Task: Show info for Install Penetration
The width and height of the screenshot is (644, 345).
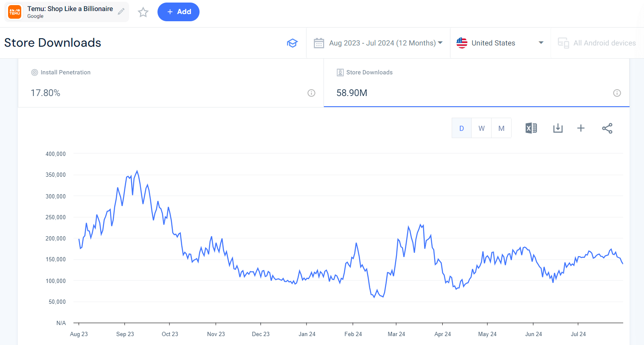Action: [311, 93]
